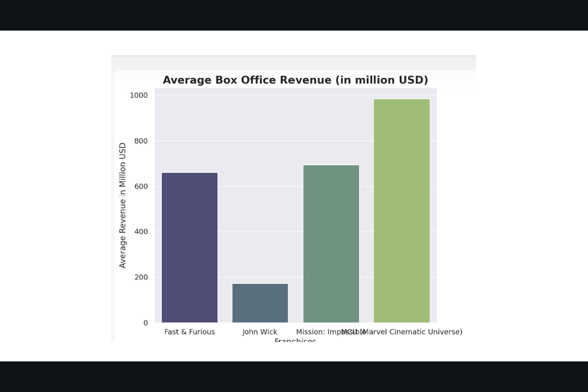
Task: Click the 400 y-axis tick label
Action: (141, 232)
